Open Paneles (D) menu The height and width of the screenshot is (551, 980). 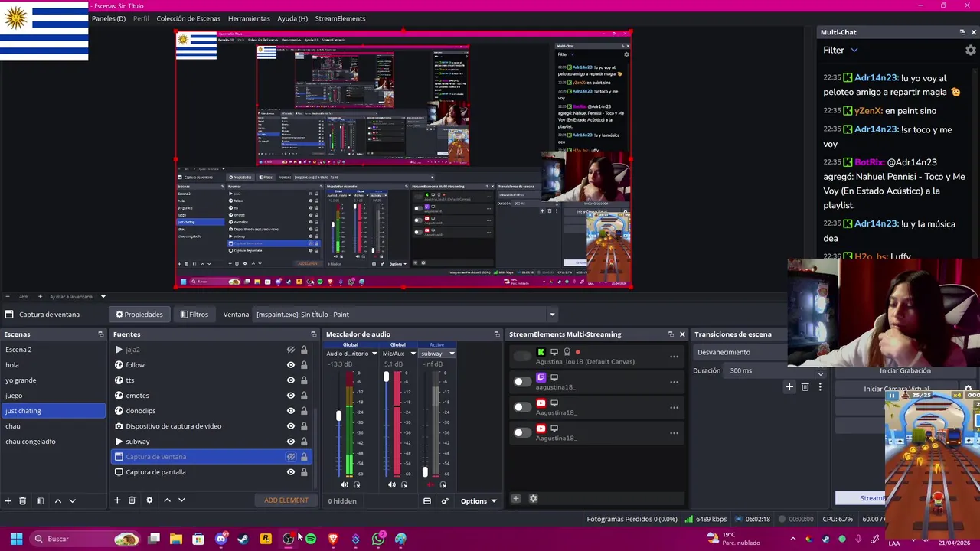coord(109,18)
